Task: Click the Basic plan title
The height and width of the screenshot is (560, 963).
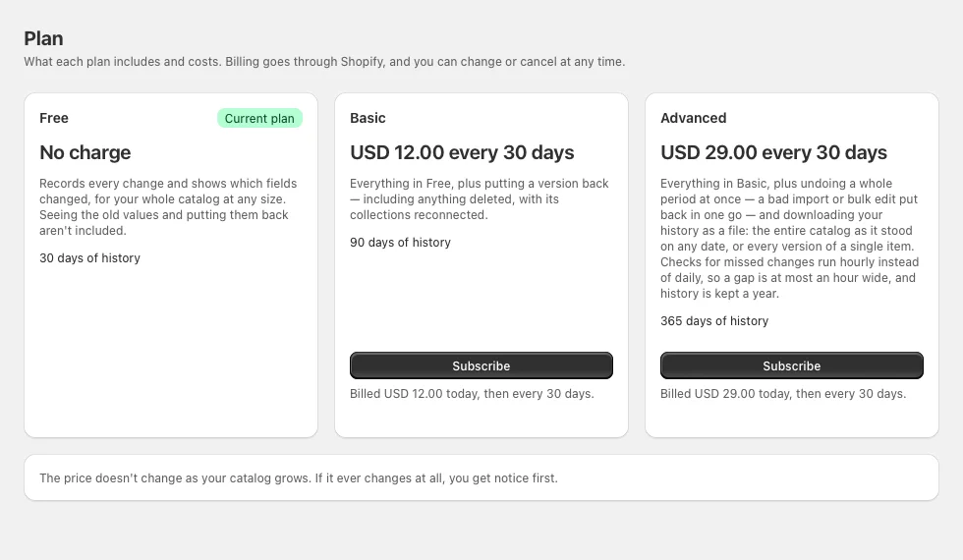Action: tap(368, 118)
